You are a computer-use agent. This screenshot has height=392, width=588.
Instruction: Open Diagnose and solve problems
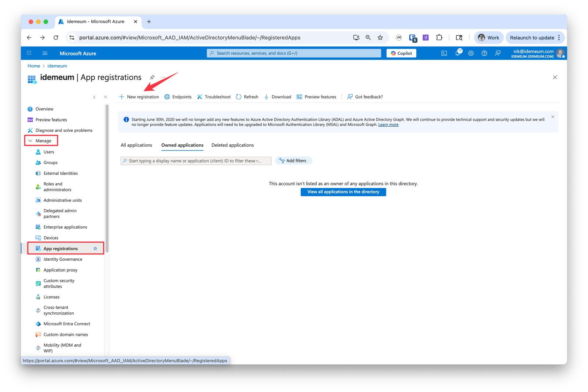tap(64, 130)
